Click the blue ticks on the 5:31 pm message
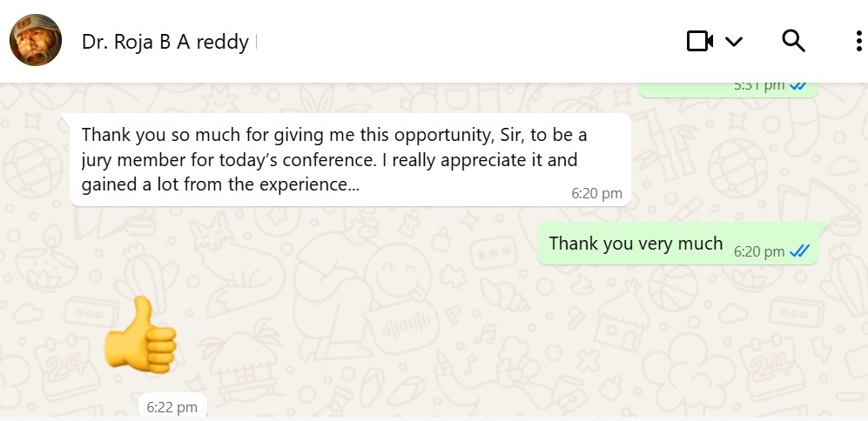The width and height of the screenshot is (868, 421). pos(797,86)
